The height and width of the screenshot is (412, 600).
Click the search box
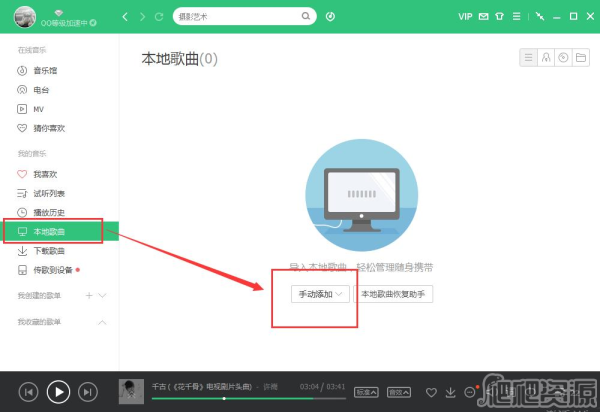click(x=245, y=16)
